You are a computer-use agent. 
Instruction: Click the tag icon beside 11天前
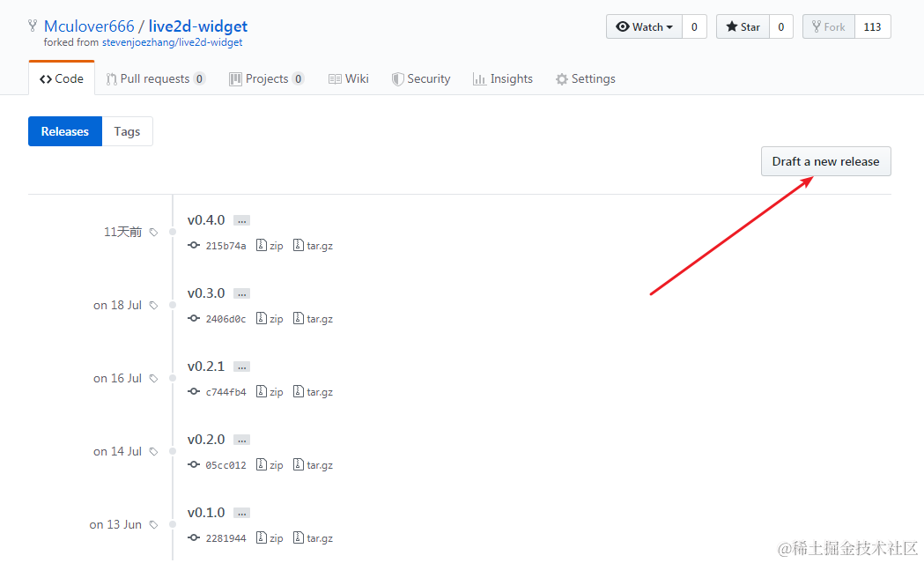[154, 233]
